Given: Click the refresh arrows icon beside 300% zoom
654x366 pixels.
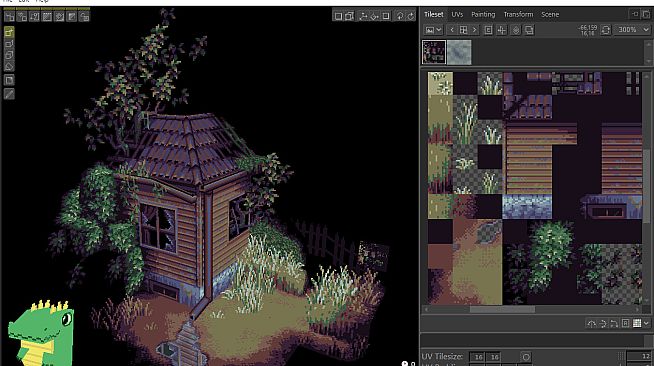Looking at the screenshot, I should (606, 30).
